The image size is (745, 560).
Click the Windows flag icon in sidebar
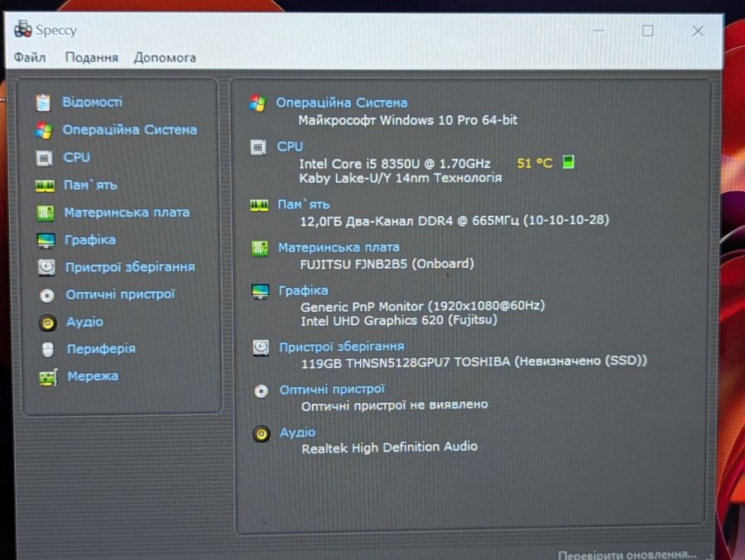pos(44,130)
